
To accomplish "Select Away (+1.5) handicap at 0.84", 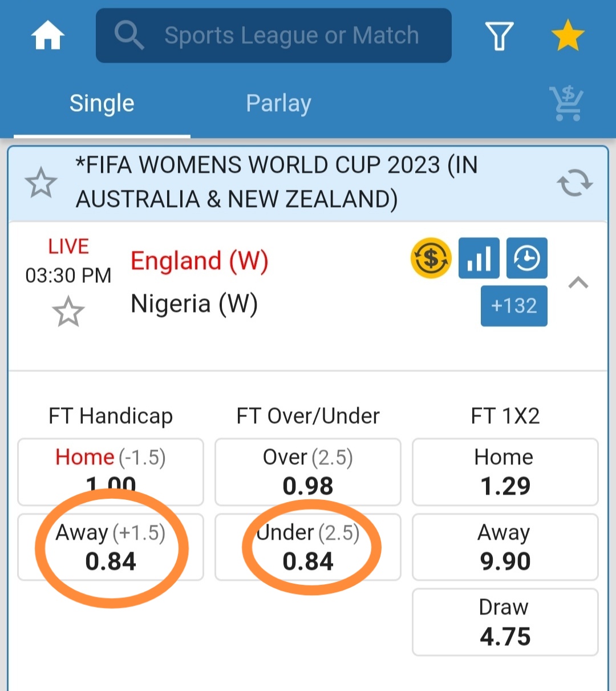I will pyautogui.click(x=111, y=547).
